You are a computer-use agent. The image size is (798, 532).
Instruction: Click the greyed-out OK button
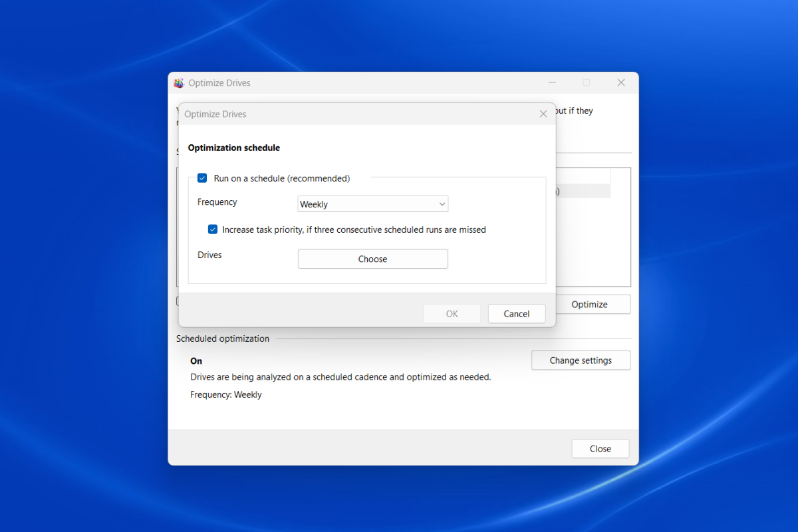[452, 314]
